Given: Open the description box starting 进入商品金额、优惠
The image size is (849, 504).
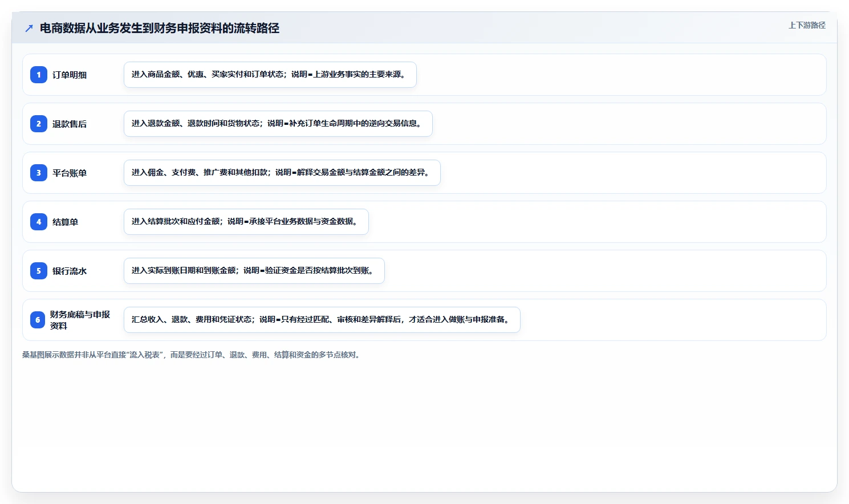Looking at the screenshot, I should (270, 75).
